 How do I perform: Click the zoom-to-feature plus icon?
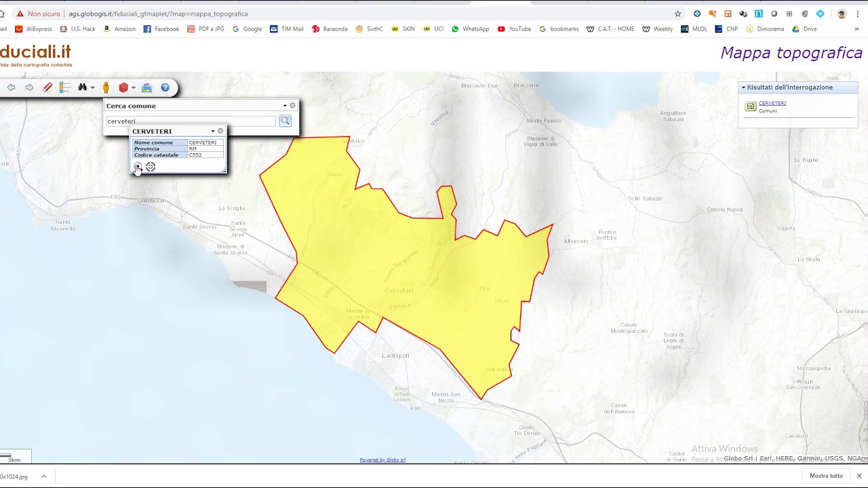(x=138, y=167)
